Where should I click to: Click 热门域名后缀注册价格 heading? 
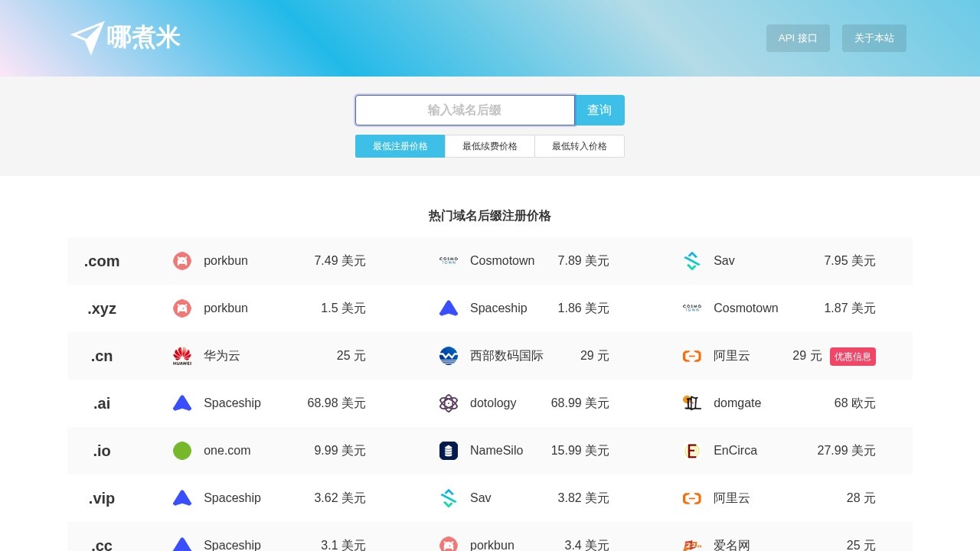pos(490,216)
